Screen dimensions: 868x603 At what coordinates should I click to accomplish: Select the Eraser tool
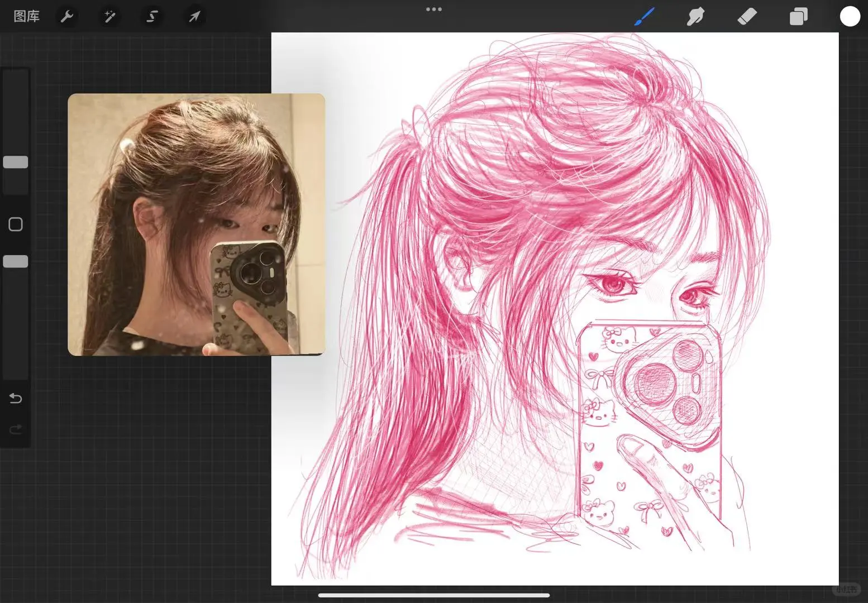(747, 17)
